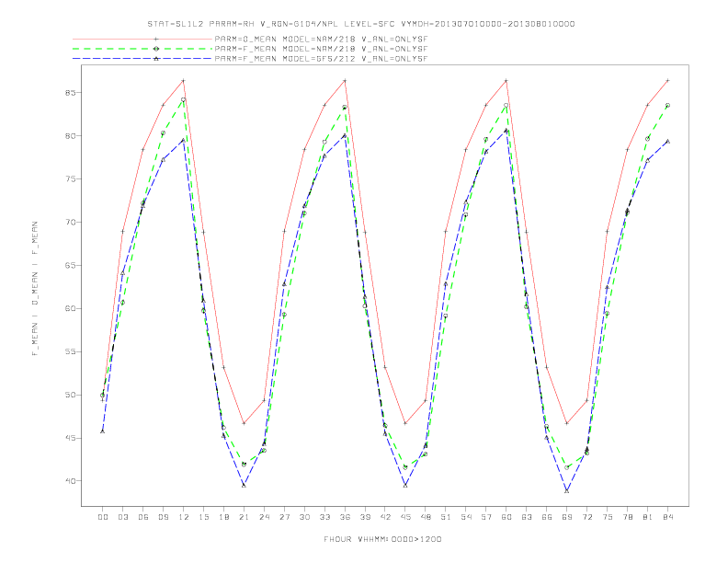Click x-axis tick label 00
Image resolution: width=728 pixels, height=563 pixels.
(x=103, y=517)
